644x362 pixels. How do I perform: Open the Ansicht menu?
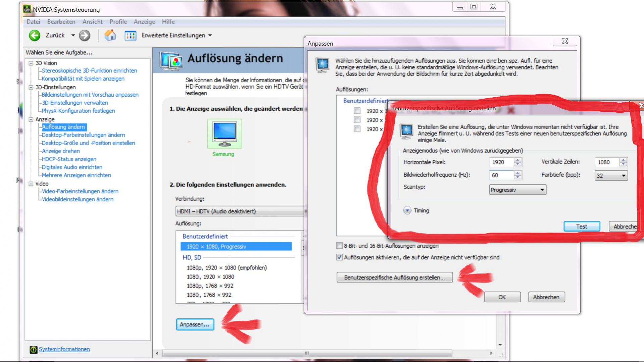click(92, 21)
